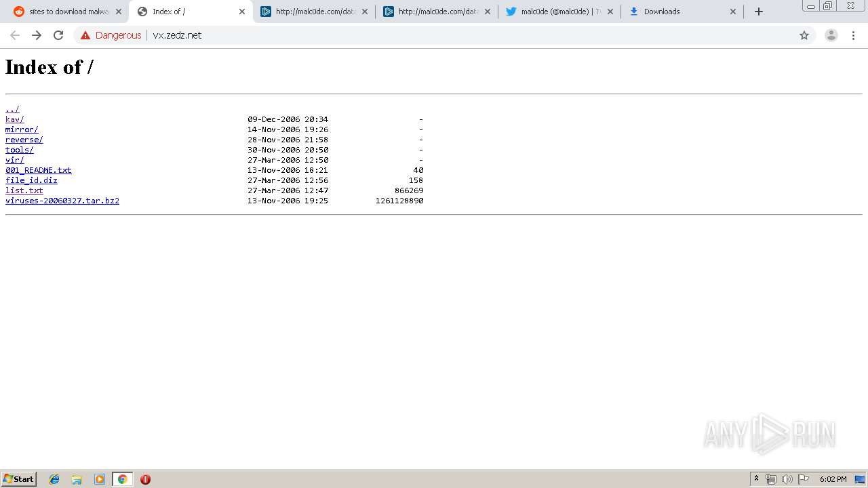The height and width of the screenshot is (488, 868).
Task: Open the parent directory ../ link
Action: coord(12,109)
